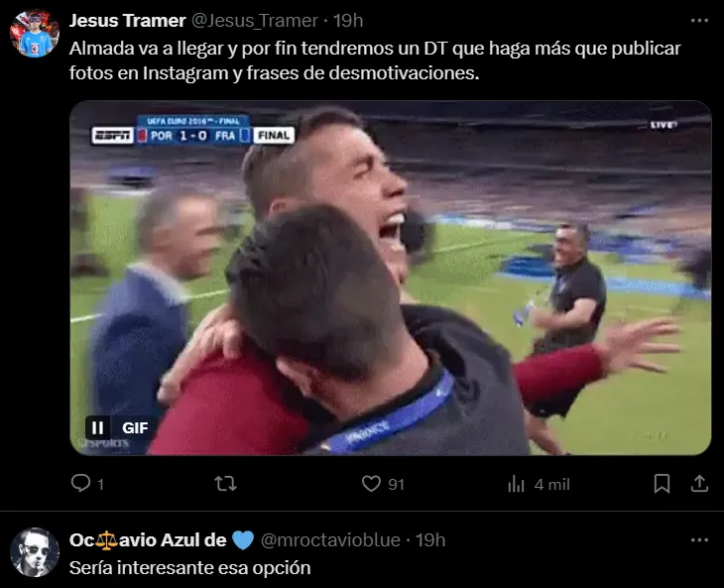The width and height of the screenshot is (724, 588).
Task: Click the share icon on the tweet
Action: [x=699, y=483]
